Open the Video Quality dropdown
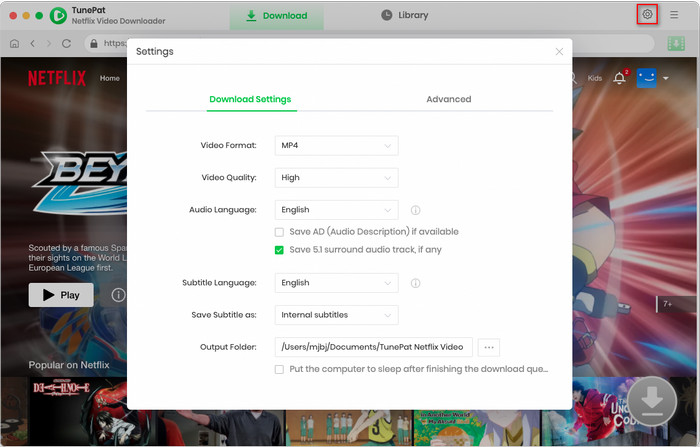Image resolution: width=700 pixels, height=447 pixels. tap(336, 178)
